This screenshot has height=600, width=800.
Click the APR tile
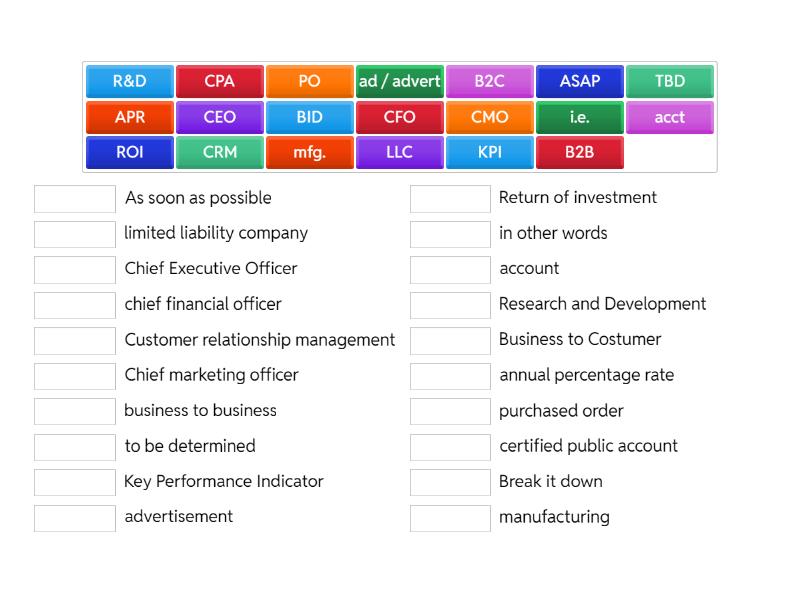pyautogui.click(x=127, y=117)
